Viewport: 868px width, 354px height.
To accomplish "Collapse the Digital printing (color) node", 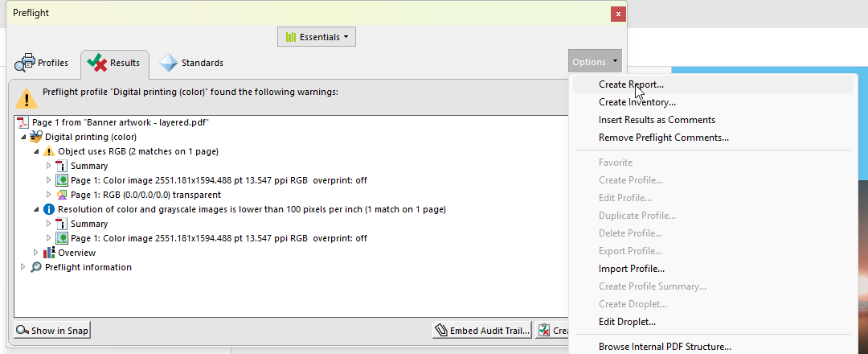I will (23, 137).
